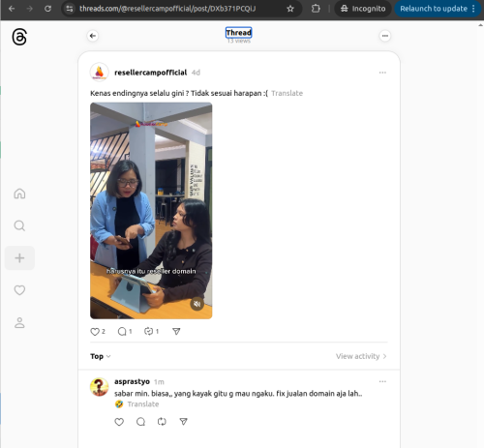The height and width of the screenshot is (448, 484).
Task: Open more options on resellercampofficial post
Action: coord(382,73)
